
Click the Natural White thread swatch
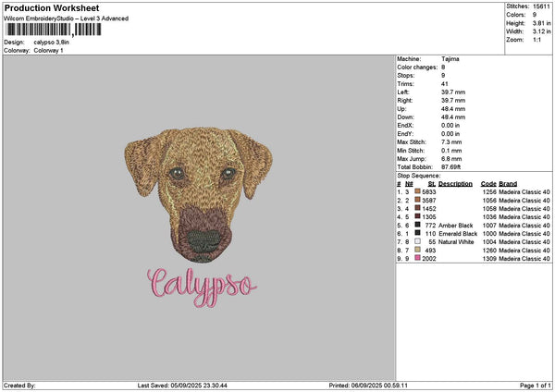coord(418,241)
